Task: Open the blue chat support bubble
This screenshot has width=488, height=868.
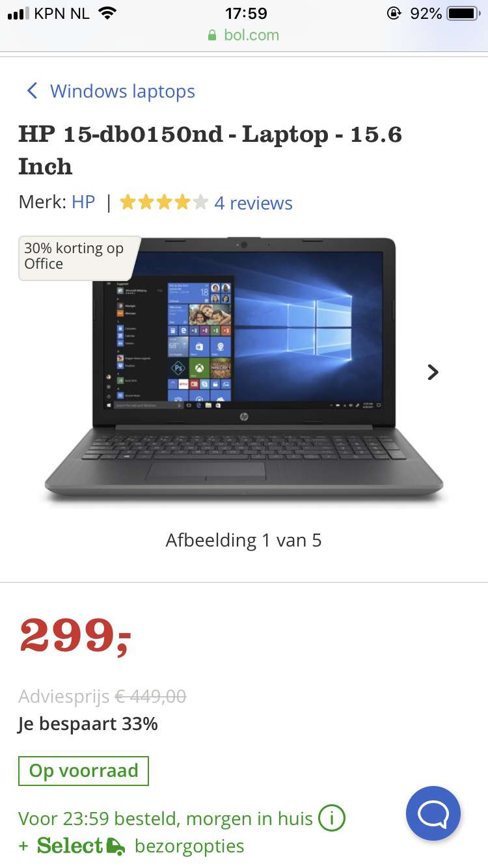Action: click(433, 813)
